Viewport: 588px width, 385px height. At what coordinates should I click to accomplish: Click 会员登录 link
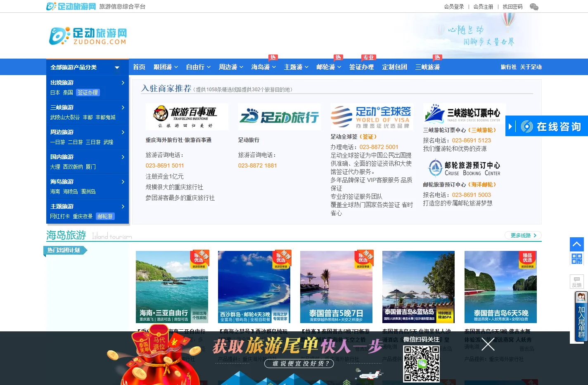tap(454, 7)
